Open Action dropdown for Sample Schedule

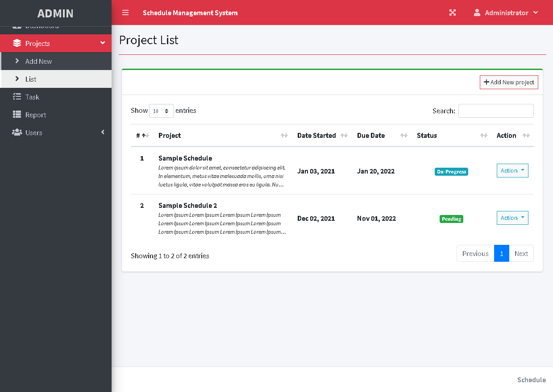coord(512,171)
